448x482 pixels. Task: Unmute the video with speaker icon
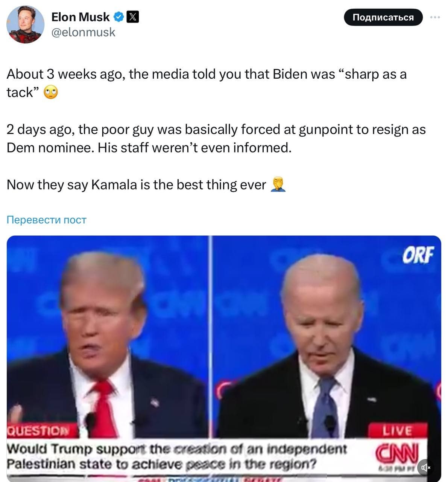[425, 468]
